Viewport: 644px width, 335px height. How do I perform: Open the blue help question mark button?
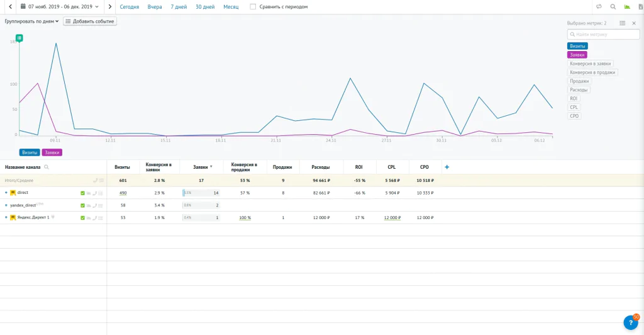pyautogui.click(x=631, y=322)
